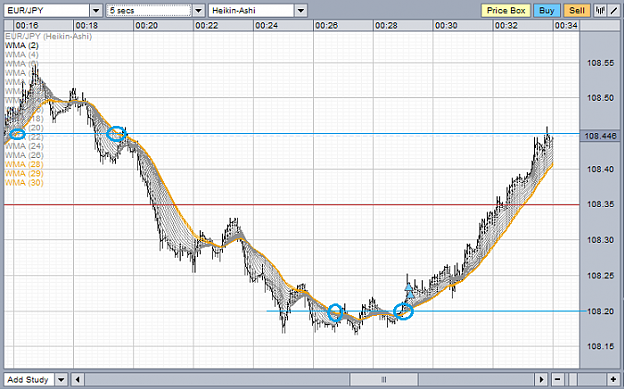Click the 00:20 time axis label
The height and width of the screenshot is (390, 625).
point(146,26)
